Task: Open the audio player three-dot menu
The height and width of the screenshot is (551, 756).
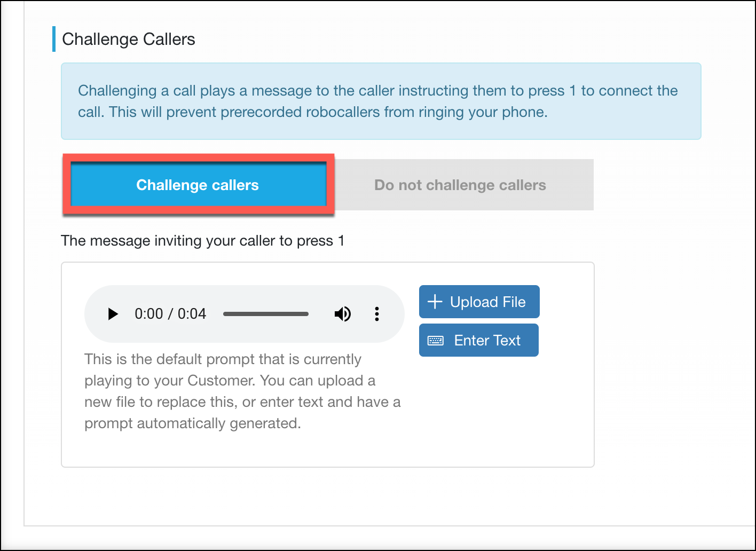Action: [377, 314]
